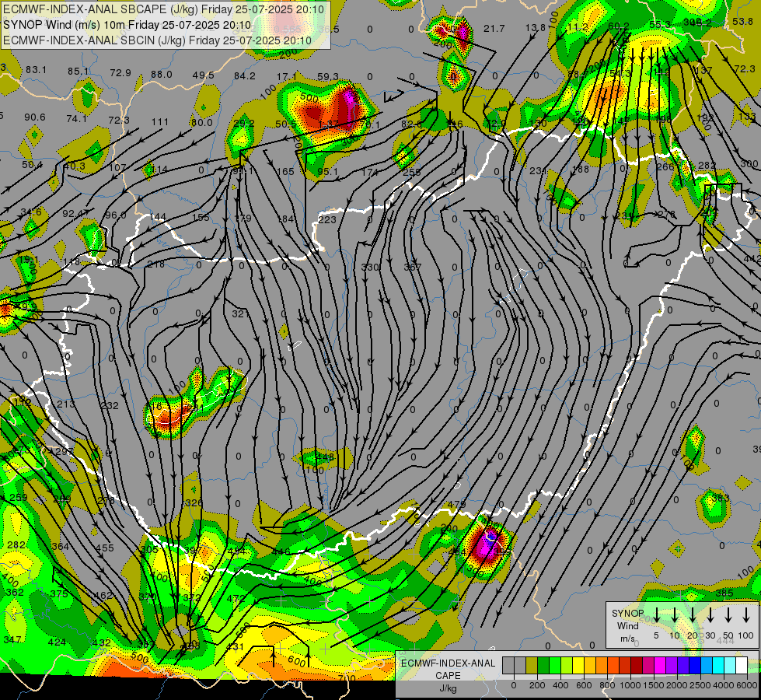Screen dimensions: 761x700
Task: Pick the olive swatch in CAPE color scale
Action: pyautogui.click(x=532, y=665)
